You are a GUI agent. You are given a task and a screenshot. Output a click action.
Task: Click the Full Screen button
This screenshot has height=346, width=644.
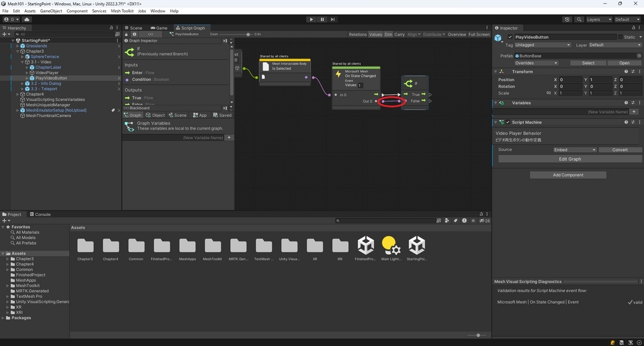479,34
